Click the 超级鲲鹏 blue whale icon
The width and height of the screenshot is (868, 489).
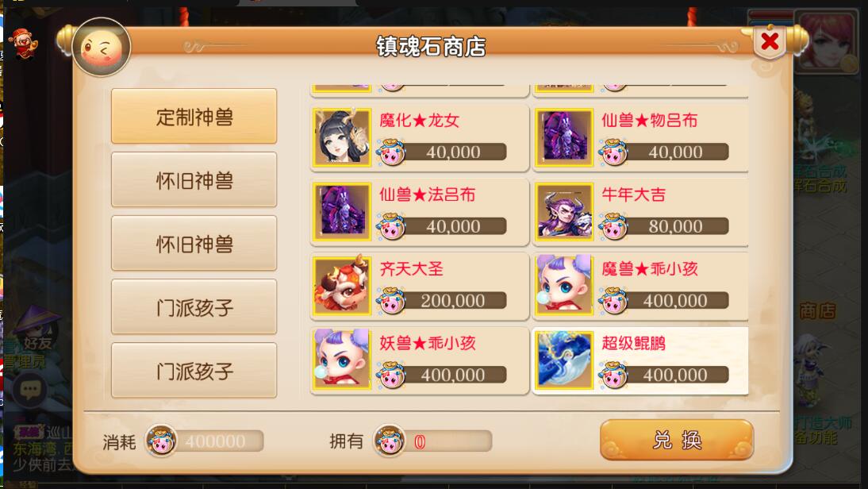pos(564,360)
